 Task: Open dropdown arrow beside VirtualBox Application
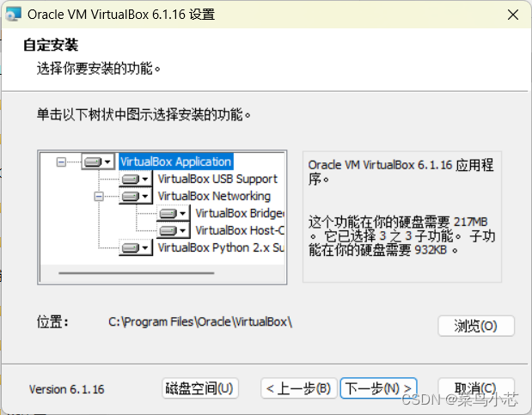(x=107, y=162)
